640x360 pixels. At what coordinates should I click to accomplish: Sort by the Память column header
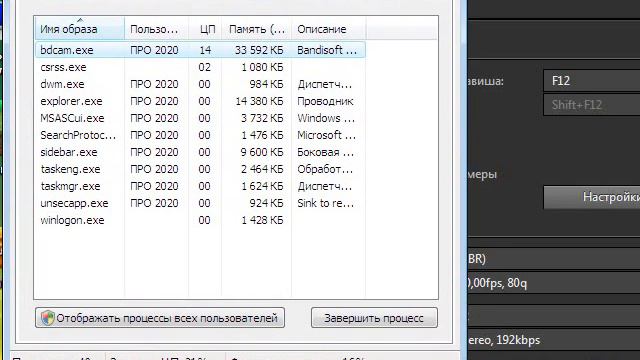click(x=256, y=29)
